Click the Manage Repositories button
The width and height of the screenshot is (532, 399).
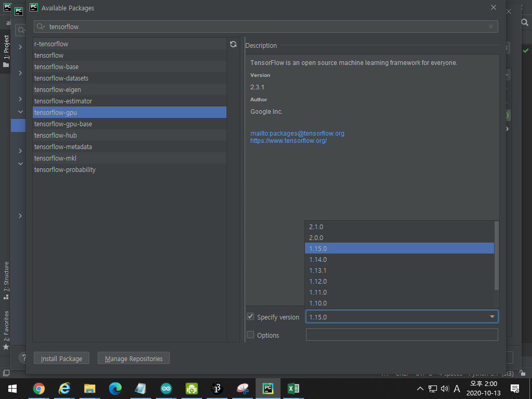pos(134,358)
